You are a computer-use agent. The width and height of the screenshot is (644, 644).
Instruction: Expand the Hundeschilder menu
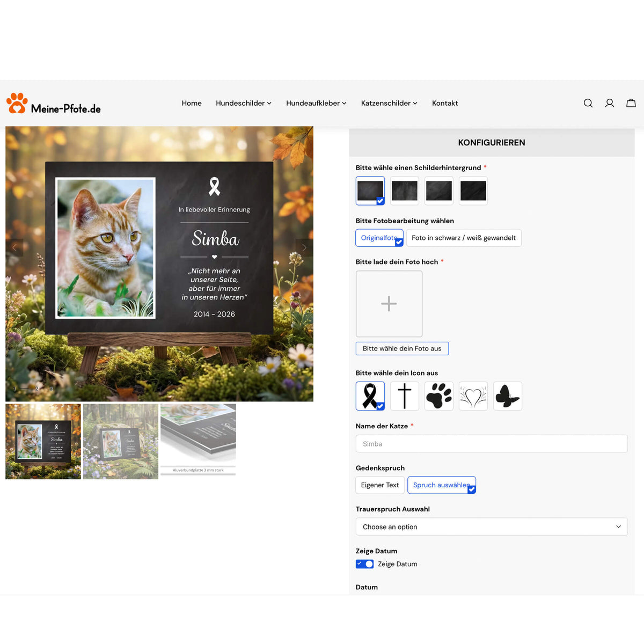pos(244,103)
